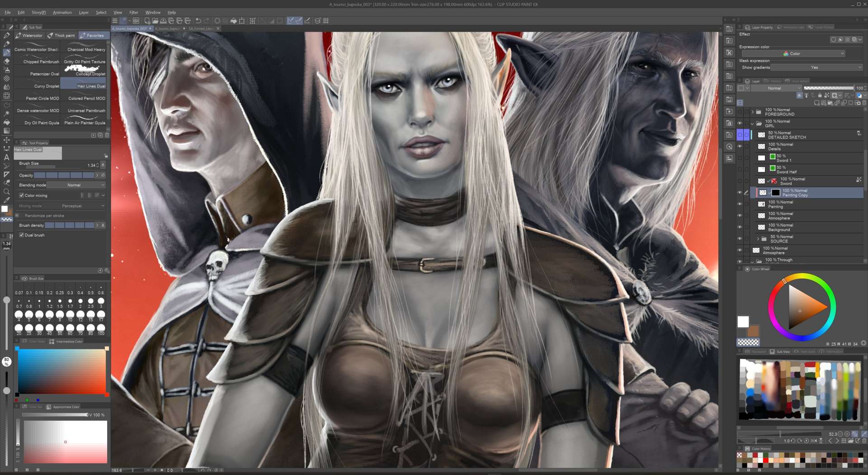
Task: Click the white main color swatch near color wheel
Action: (x=743, y=322)
